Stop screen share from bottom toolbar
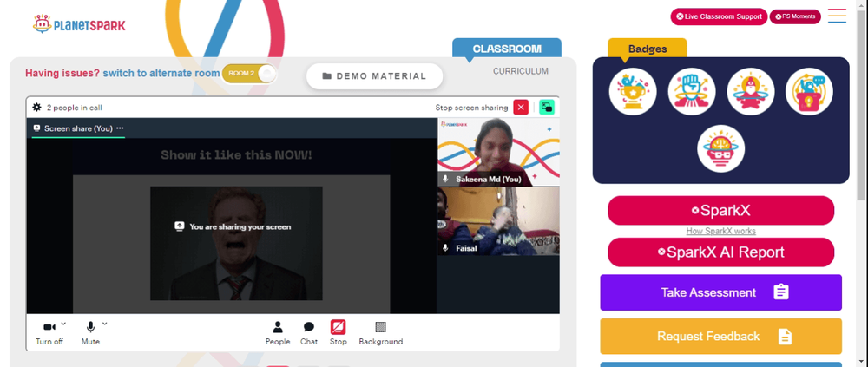The image size is (868, 367). pyautogui.click(x=339, y=333)
